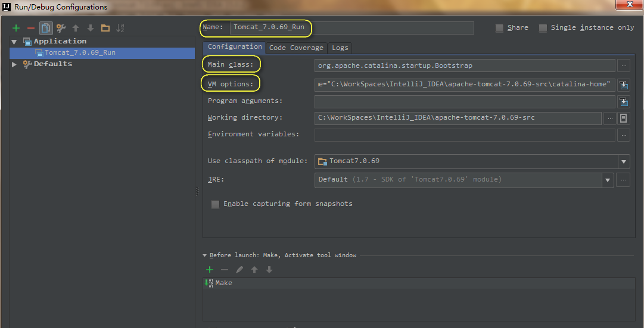Click the Program arguments input field
Viewport: 644px width, 328px height.
pos(465,101)
